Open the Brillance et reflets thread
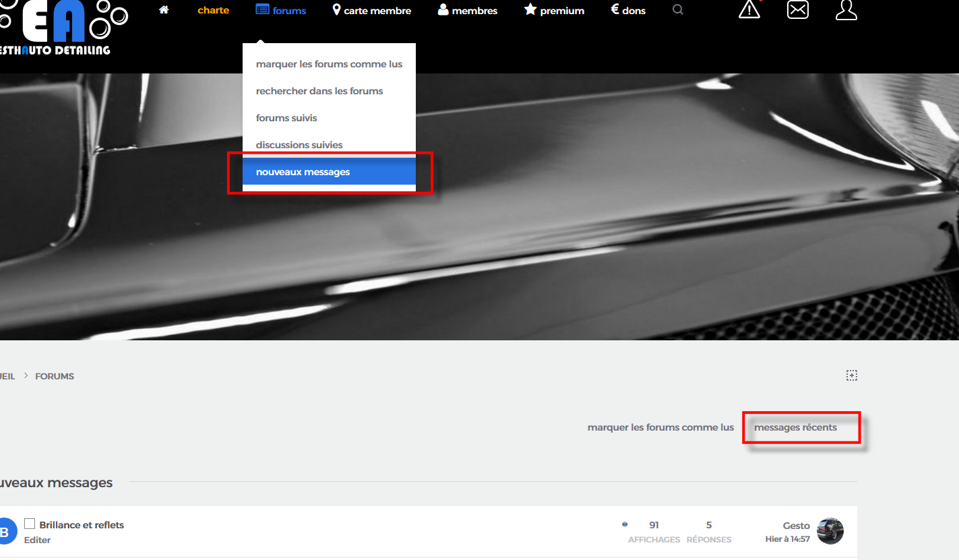 [x=82, y=525]
